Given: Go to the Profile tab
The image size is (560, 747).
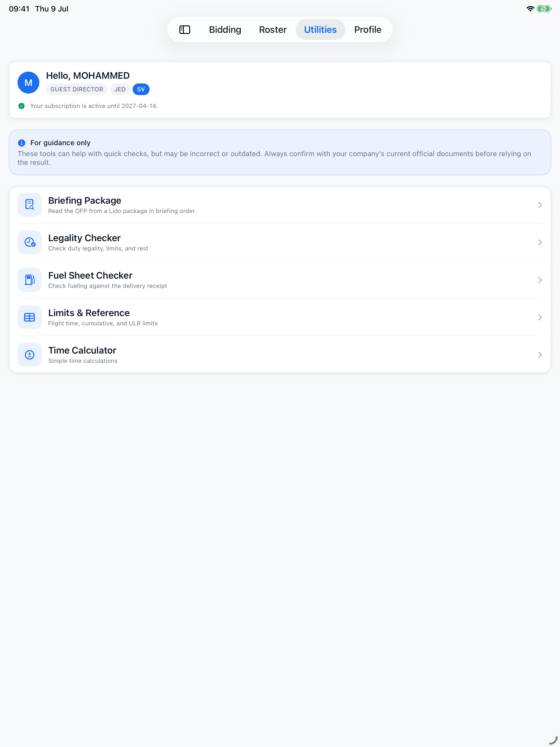Looking at the screenshot, I should (x=368, y=30).
